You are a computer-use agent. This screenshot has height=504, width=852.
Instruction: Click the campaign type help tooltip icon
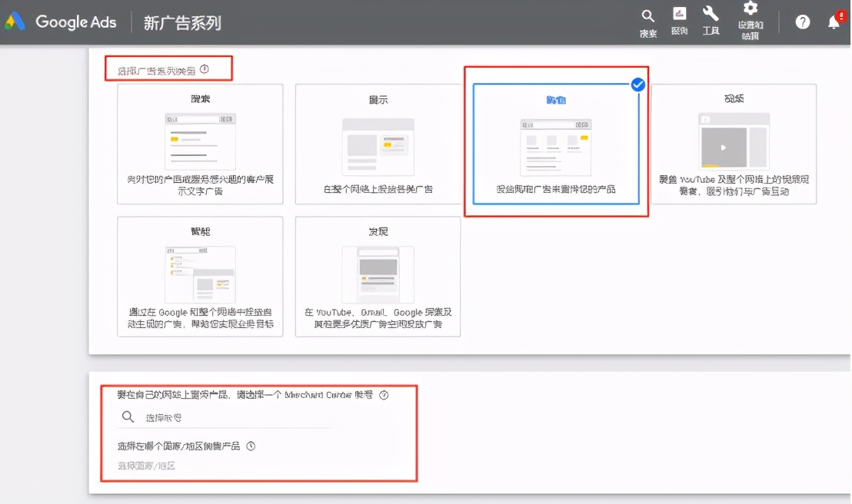203,68
